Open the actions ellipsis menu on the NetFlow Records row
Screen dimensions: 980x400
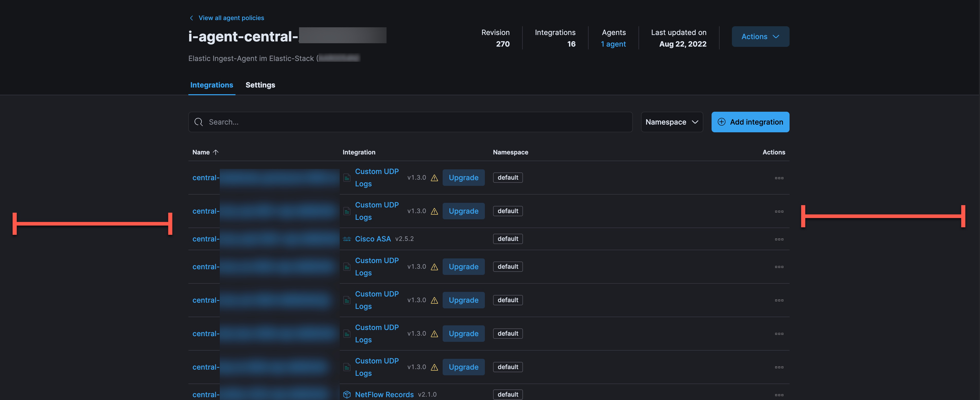tap(780, 395)
